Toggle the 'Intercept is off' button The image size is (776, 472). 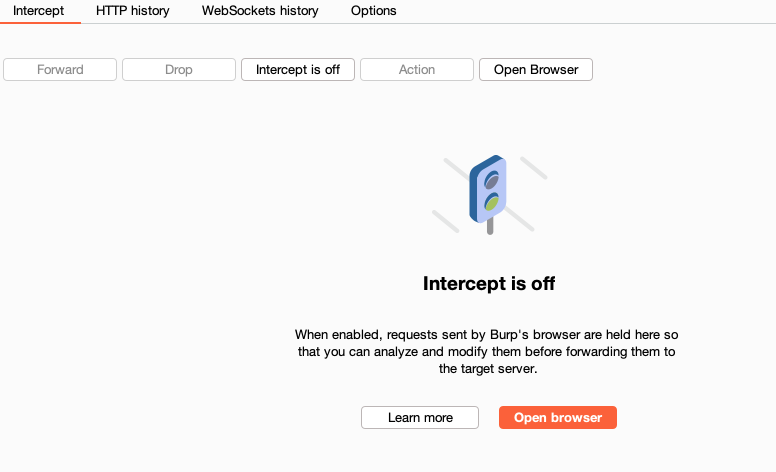pyautogui.click(x=298, y=70)
